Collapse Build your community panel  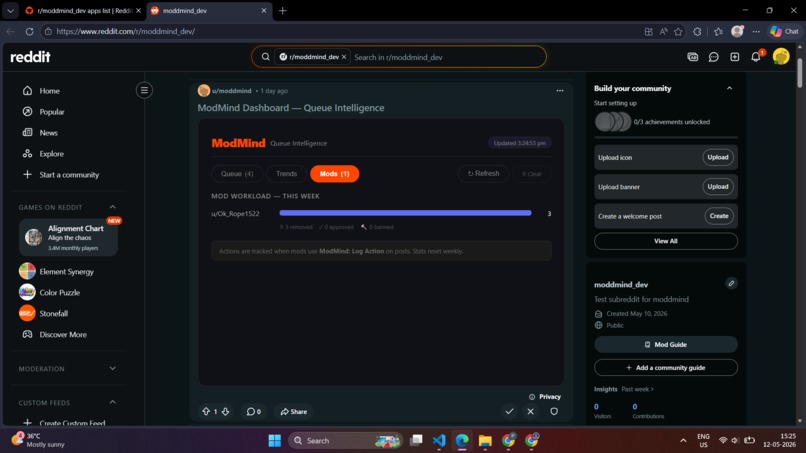tap(729, 88)
